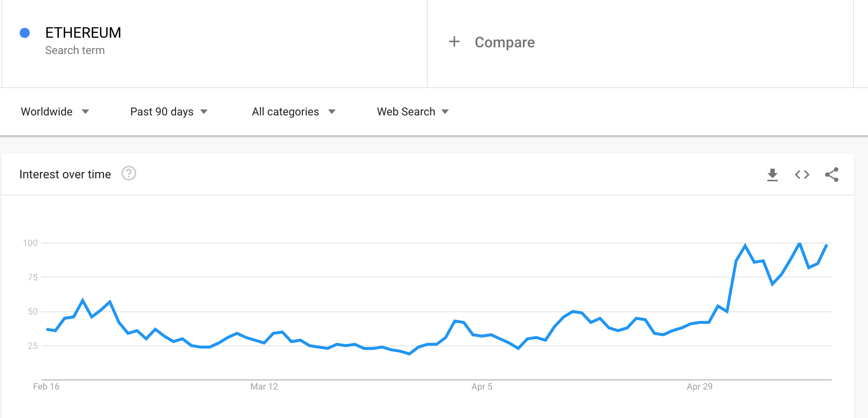The height and width of the screenshot is (418, 868).
Task: Click the Interest over time heading
Action: (x=65, y=174)
